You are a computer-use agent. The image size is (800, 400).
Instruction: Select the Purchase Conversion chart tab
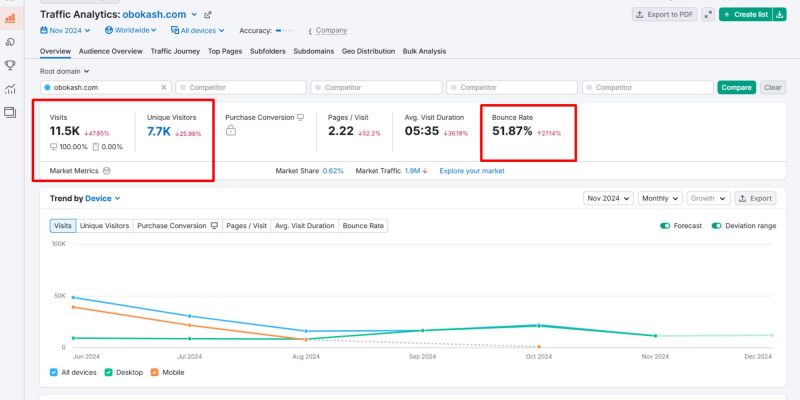178,226
